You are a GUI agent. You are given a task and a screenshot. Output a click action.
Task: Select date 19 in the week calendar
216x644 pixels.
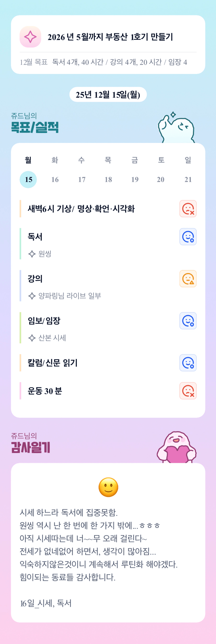coord(135,180)
